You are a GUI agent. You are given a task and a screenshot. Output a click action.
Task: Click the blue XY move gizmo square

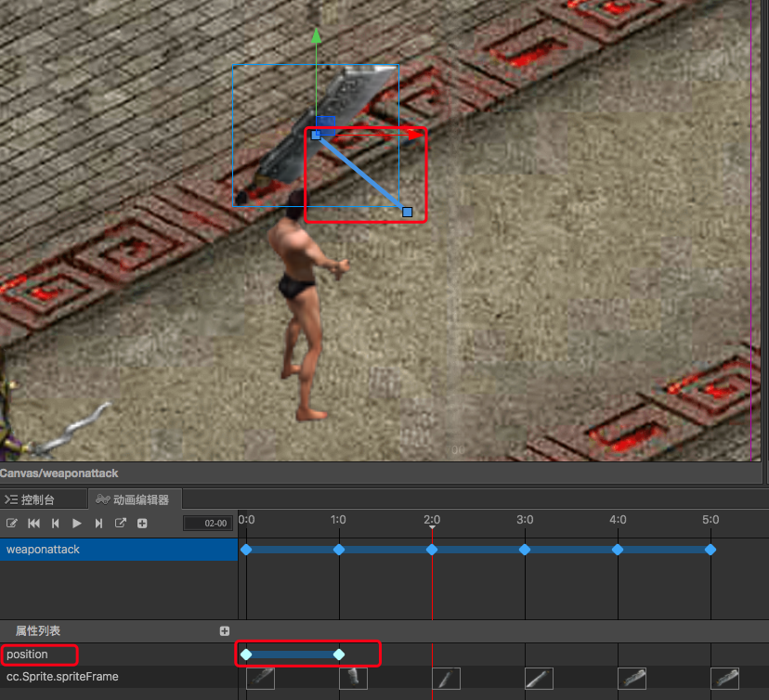(326, 125)
